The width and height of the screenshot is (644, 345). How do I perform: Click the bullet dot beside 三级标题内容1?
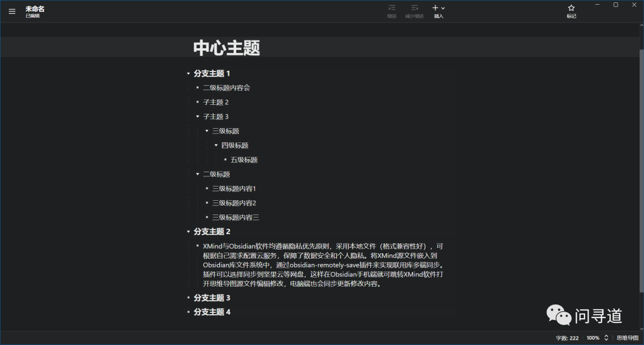pyautogui.click(x=206, y=188)
